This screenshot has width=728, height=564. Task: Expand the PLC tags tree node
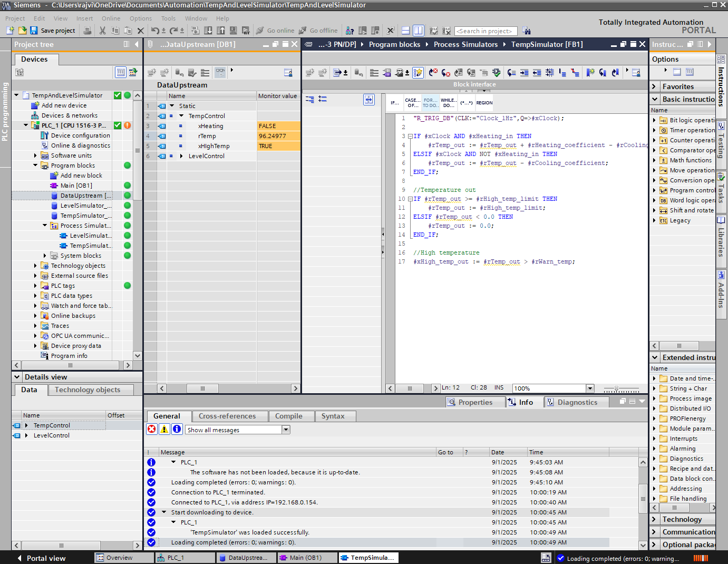tap(35, 286)
